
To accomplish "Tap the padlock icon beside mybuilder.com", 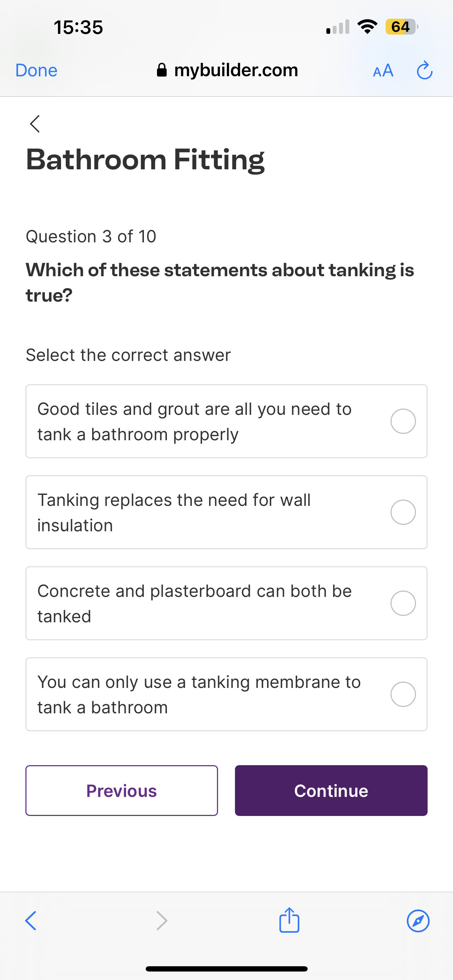I will (x=162, y=70).
